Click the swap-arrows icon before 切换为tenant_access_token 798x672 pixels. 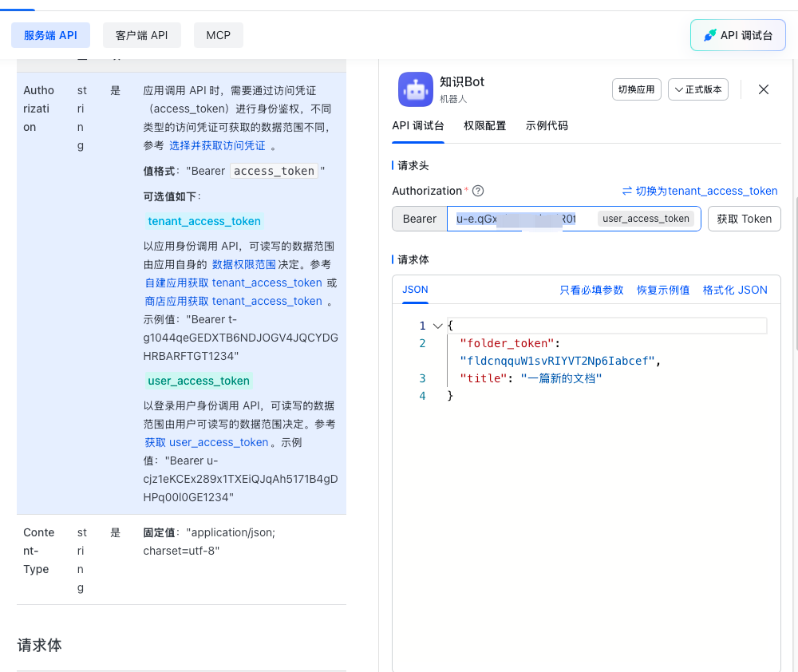click(x=628, y=191)
